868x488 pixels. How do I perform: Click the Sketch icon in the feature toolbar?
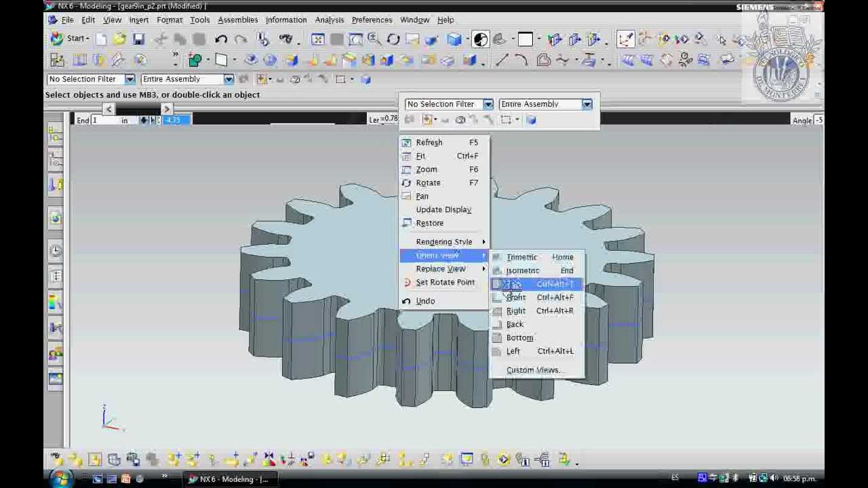point(195,60)
